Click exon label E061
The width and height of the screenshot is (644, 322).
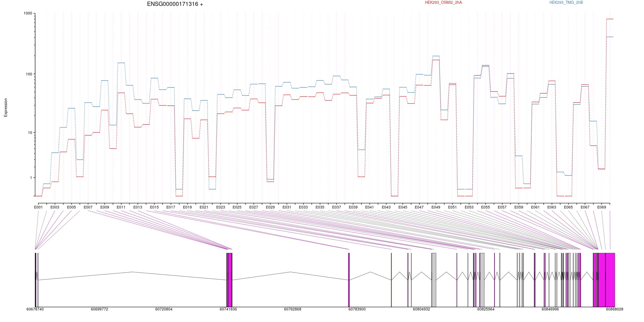click(535, 207)
